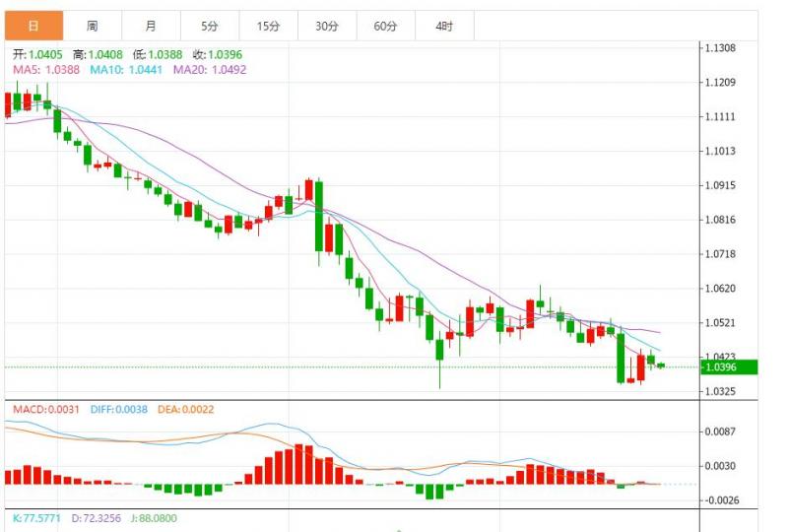Click the 0.0087 MACD axis label

click(x=720, y=432)
